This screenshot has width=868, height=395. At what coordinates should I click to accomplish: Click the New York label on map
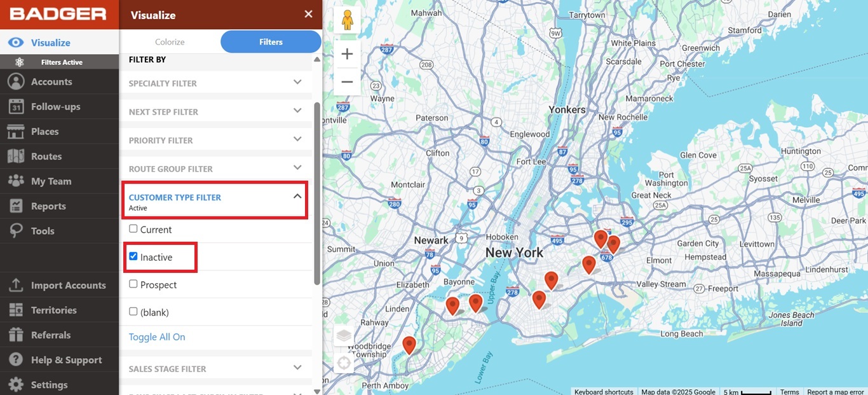pyautogui.click(x=514, y=253)
